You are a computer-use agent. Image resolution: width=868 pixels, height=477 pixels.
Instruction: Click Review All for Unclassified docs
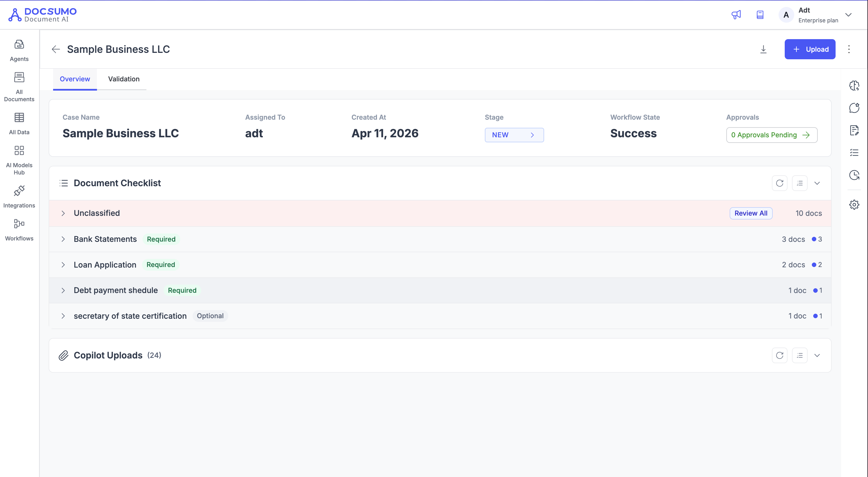pyautogui.click(x=751, y=213)
